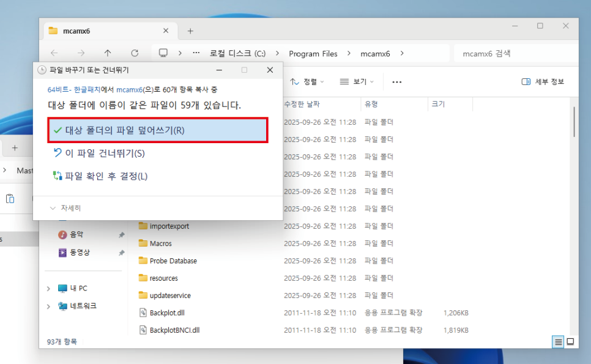Select the resources folder
The height and width of the screenshot is (364, 591).
(x=163, y=278)
